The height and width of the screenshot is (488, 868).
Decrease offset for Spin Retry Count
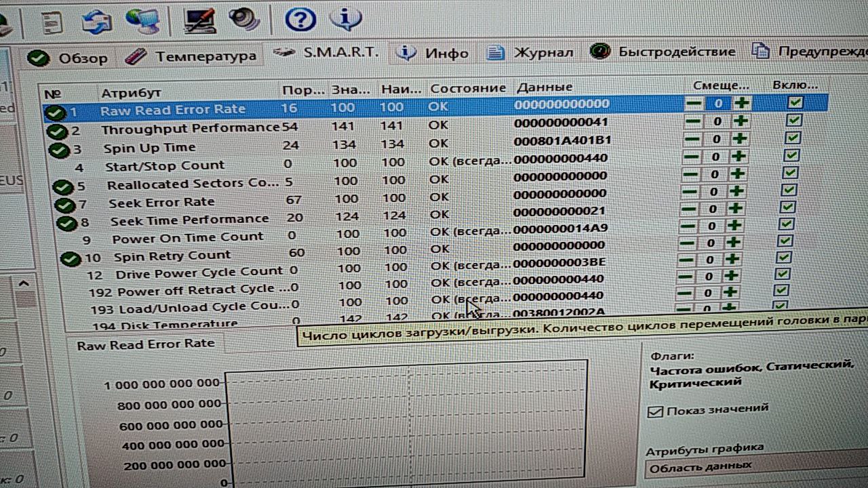tap(686, 243)
